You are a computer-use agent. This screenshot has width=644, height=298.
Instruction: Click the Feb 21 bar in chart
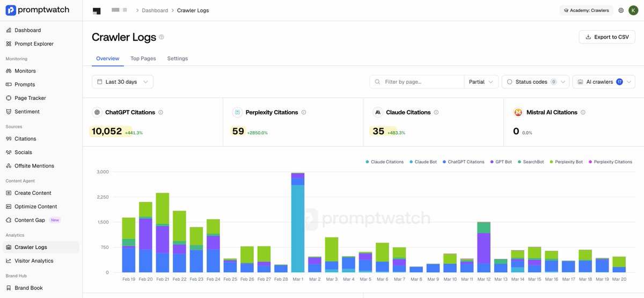pyautogui.click(x=163, y=232)
